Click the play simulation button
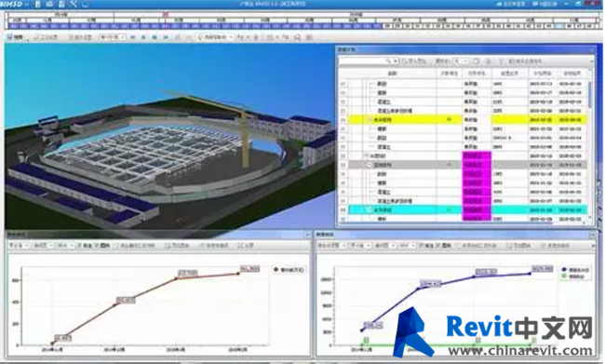The image size is (605, 364). 155,37
